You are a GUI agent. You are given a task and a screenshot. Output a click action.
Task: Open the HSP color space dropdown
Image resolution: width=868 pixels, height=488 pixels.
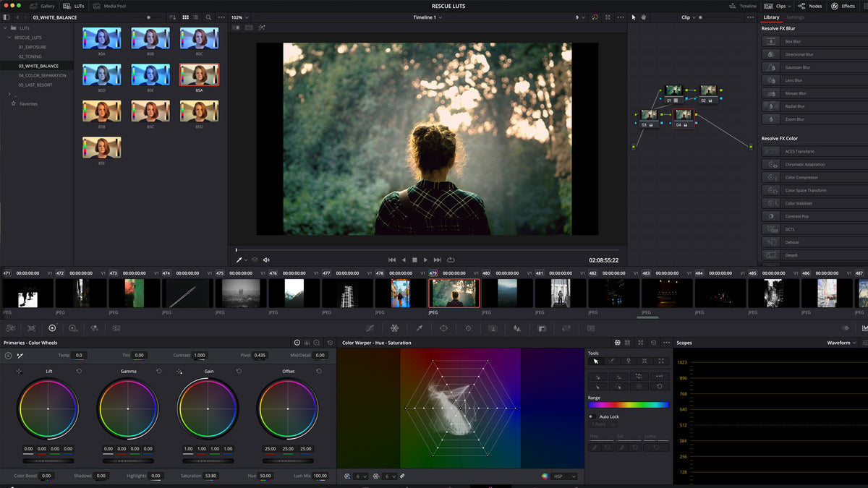pos(564,476)
